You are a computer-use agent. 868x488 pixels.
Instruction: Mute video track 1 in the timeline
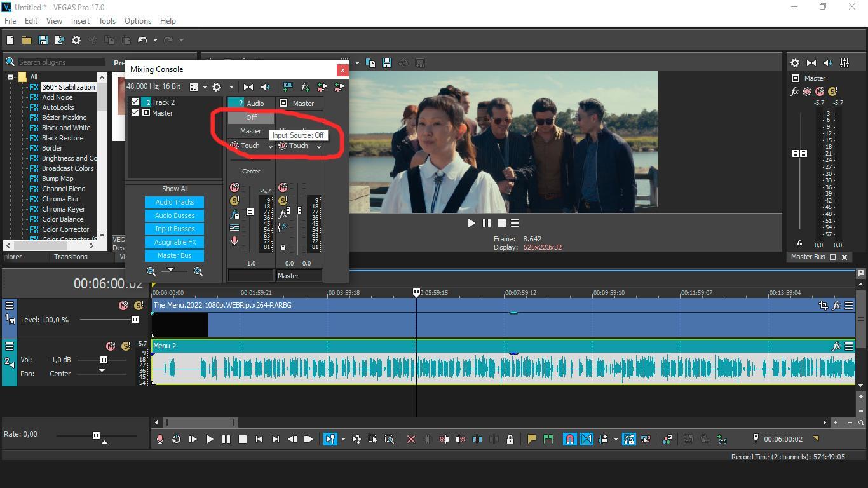click(x=123, y=306)
